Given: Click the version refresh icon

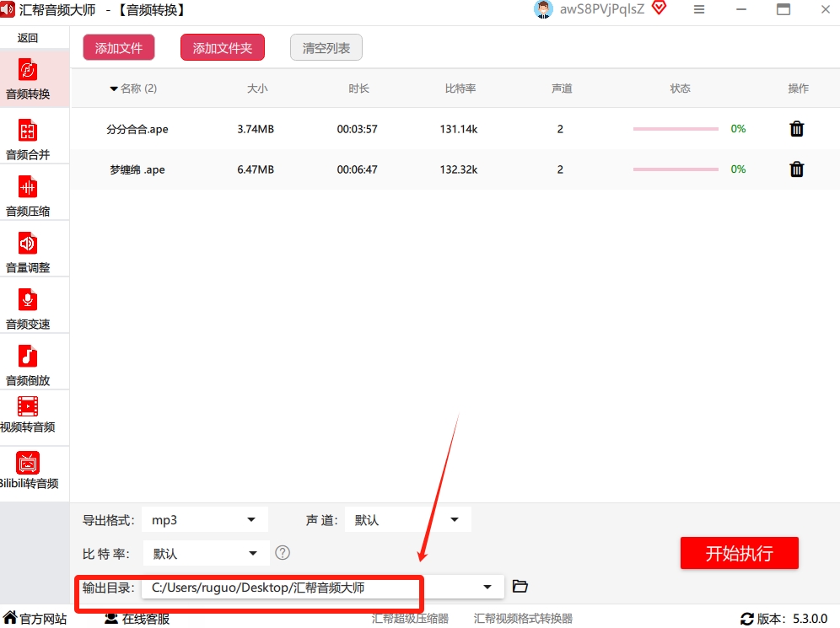Looking at the screenshot, I should (746, 619).
